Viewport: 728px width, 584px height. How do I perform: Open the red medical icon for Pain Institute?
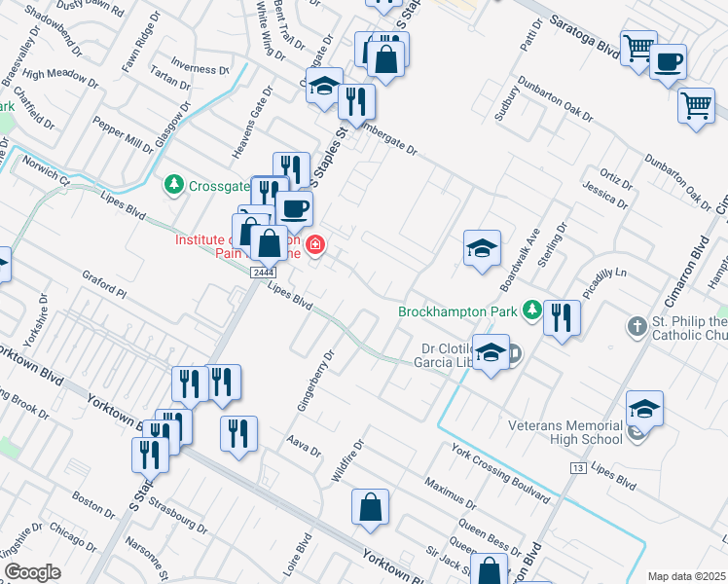click(x=315, y=243)
